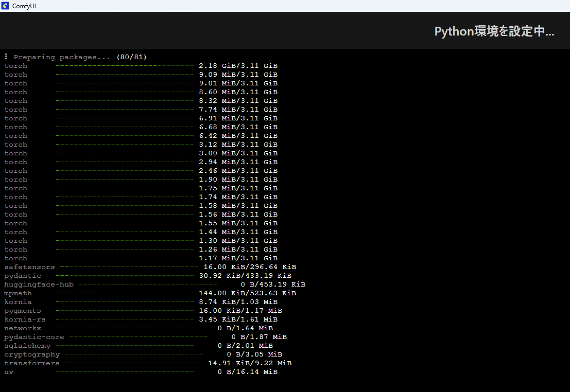The width and height of the screenshot is (570, 392).
Task: Click the '14.91 KiB/9.22 MiB' value
Action: point(250,363)
